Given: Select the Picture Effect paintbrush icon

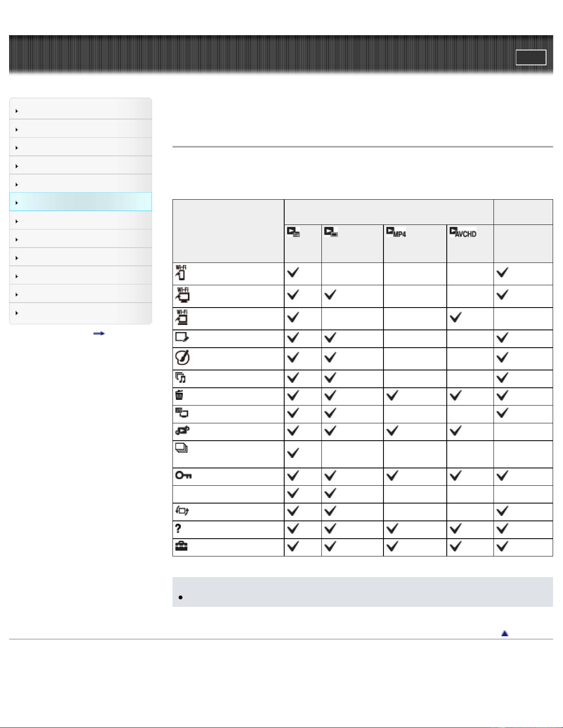Looking at the screenshot, I should [182, 358].
